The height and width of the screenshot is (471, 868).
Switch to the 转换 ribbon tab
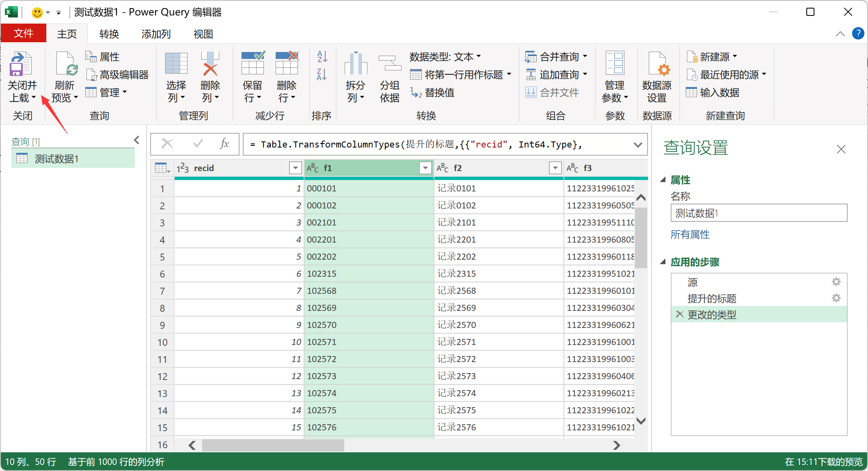(x=109, y=34)
